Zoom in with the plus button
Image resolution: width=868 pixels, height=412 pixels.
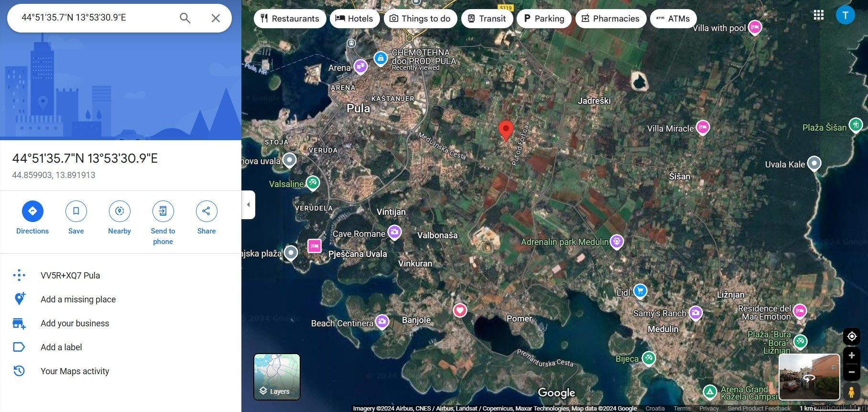pos(852,356)
